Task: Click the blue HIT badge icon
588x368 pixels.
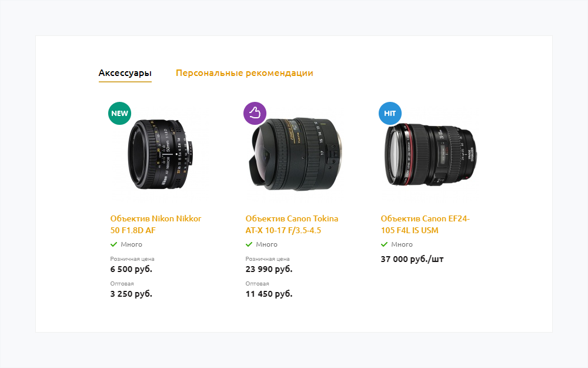Action: (390, 114)
